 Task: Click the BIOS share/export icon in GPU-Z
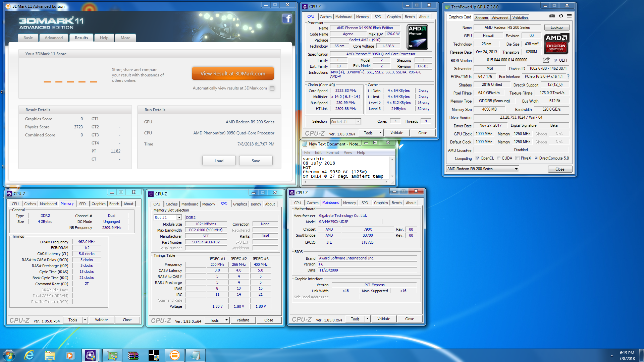[x=546, y=60]
